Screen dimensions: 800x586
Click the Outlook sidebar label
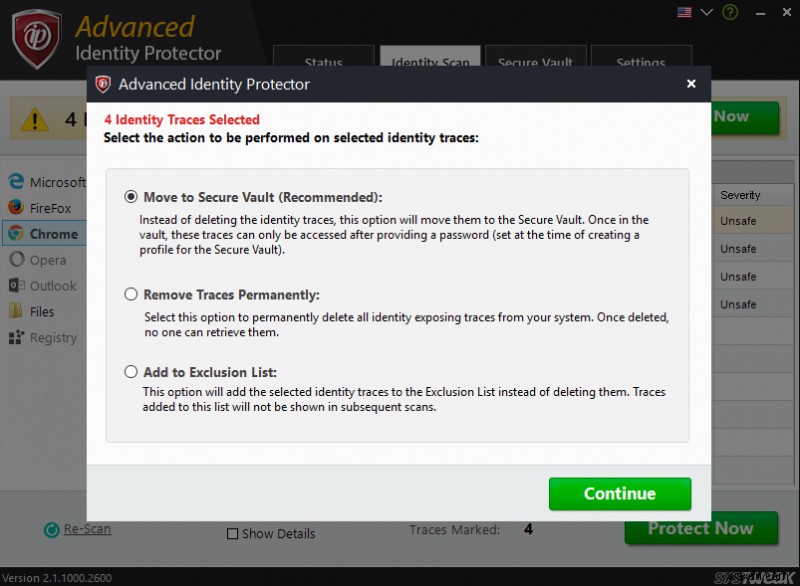[53, 286]
